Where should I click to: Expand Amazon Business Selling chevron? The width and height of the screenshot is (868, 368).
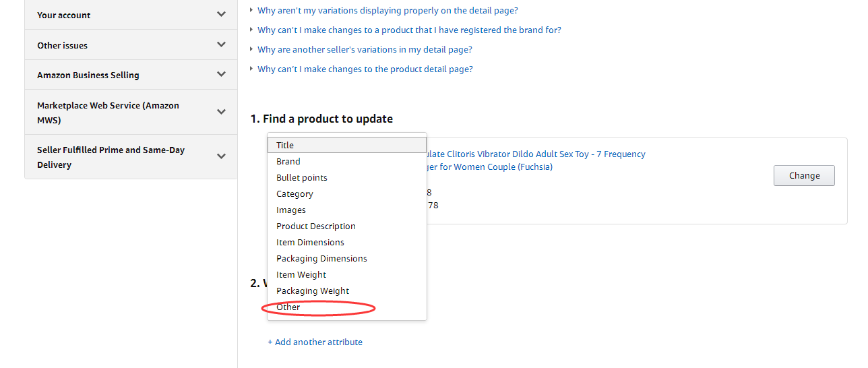coord(221,74)
